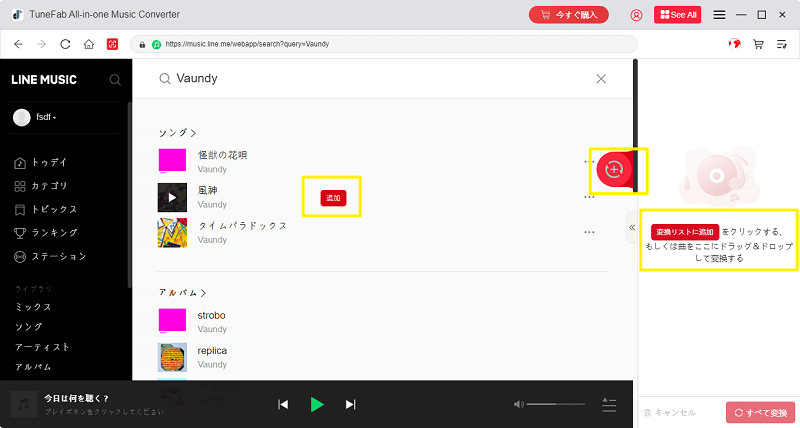The width and height of the screenshot is (800, 428).
Task: Click すべて変換 convert all button
Action: 760,413
